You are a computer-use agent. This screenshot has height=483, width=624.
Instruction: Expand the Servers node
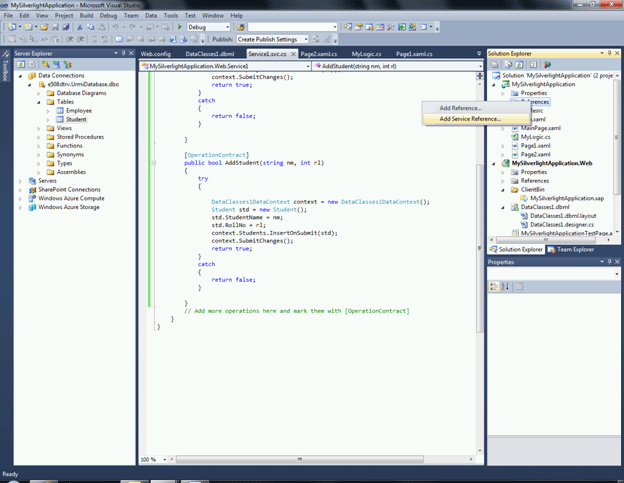[x=20, y=181]
